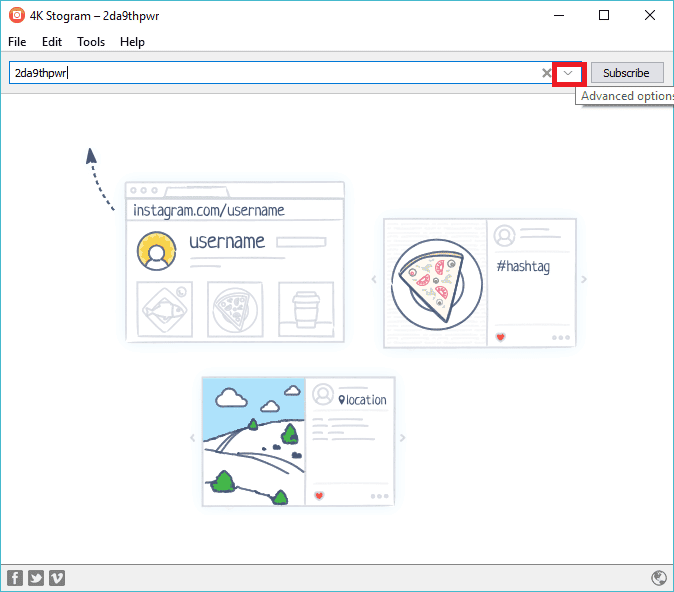Viewport: 674px width, 592px height.
Task: Click the username search input field
Action: click(270, 73)
